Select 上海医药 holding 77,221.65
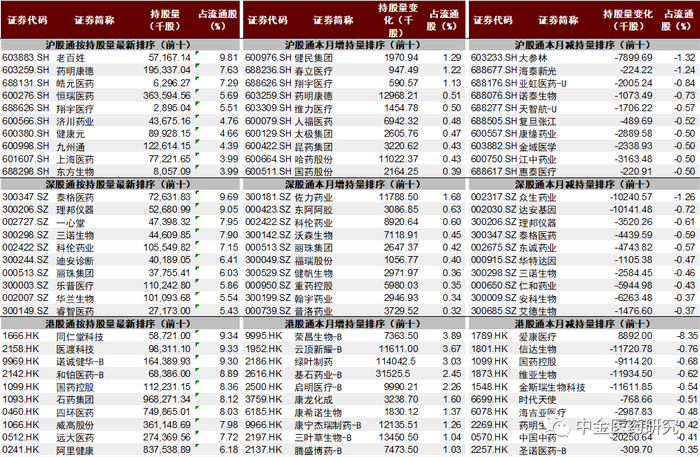700x457 pixels. tap(169, 159)
